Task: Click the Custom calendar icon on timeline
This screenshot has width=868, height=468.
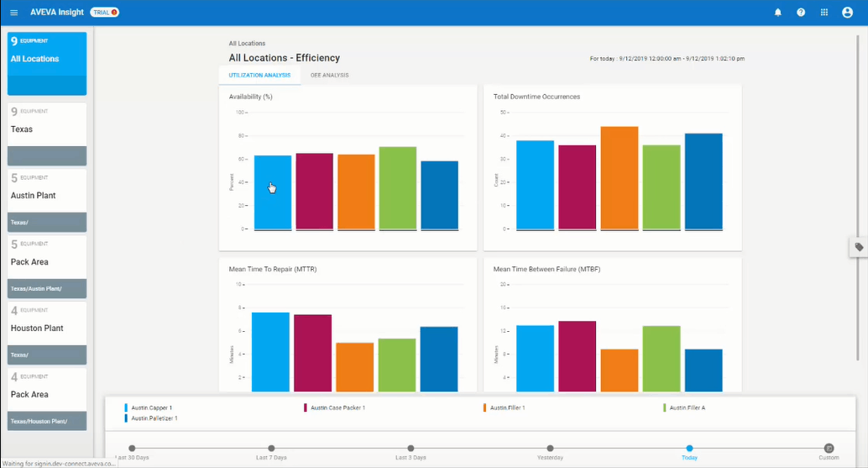Action: click(x=829, y=449)
